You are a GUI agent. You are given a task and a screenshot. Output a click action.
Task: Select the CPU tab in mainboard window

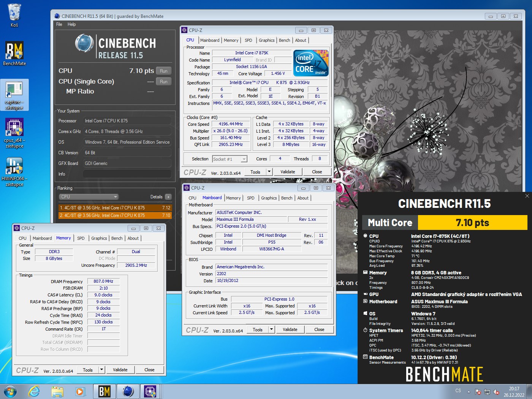193,198
